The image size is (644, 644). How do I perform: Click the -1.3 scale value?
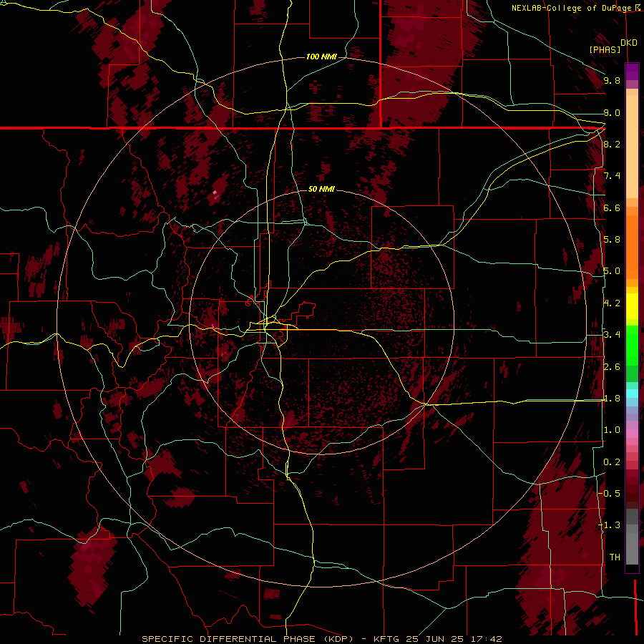click(610, 525)
